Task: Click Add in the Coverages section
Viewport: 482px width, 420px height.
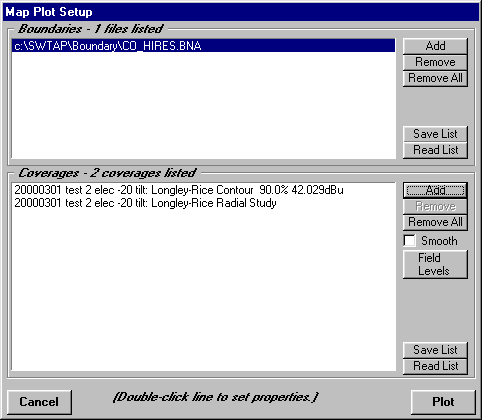Action: (435, 190)
